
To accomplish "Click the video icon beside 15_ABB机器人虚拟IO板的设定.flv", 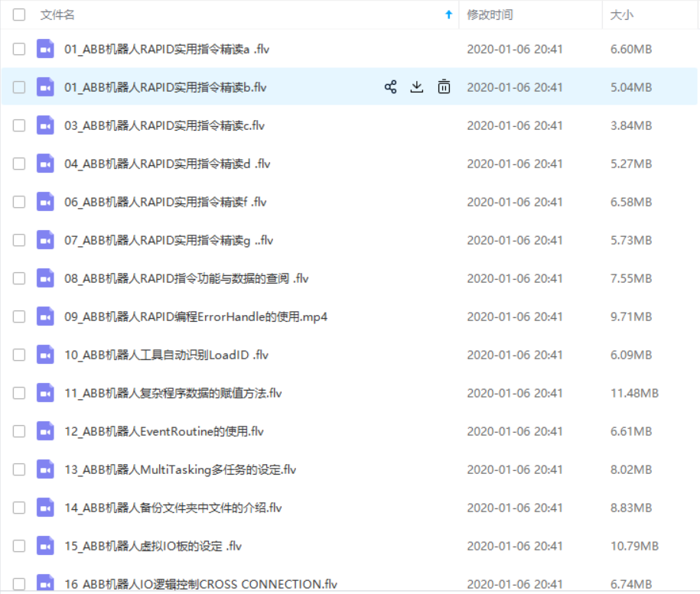I will [x=45, y=545].
